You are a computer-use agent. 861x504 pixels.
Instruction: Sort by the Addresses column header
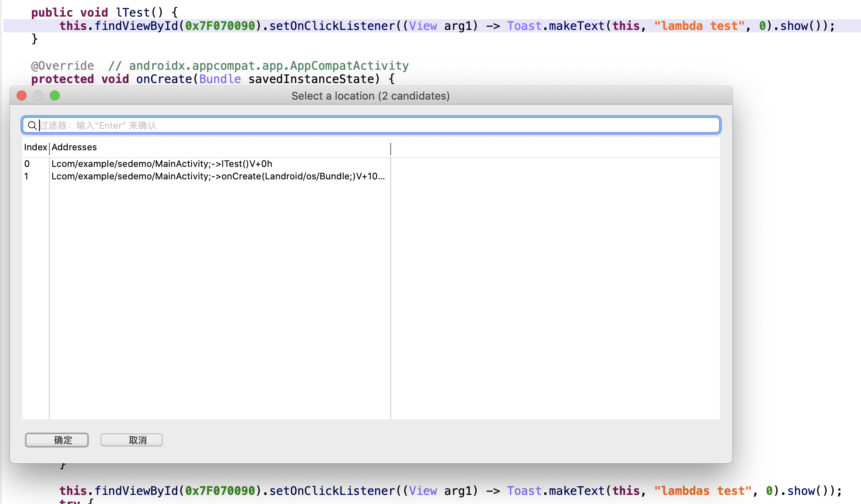pyautogui.click(x=74, y=147)
